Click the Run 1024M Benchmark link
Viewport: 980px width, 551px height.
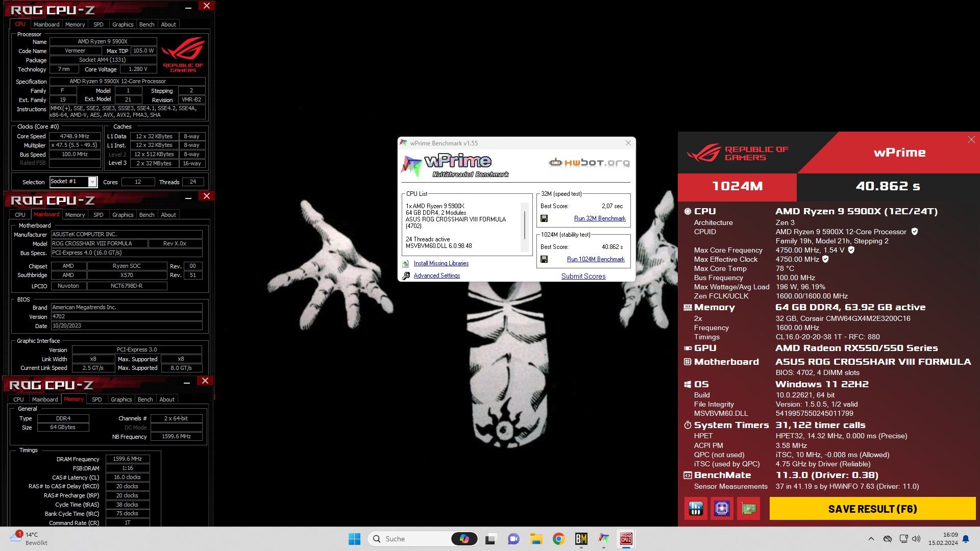pyautogui.click(x=596, y=259)
